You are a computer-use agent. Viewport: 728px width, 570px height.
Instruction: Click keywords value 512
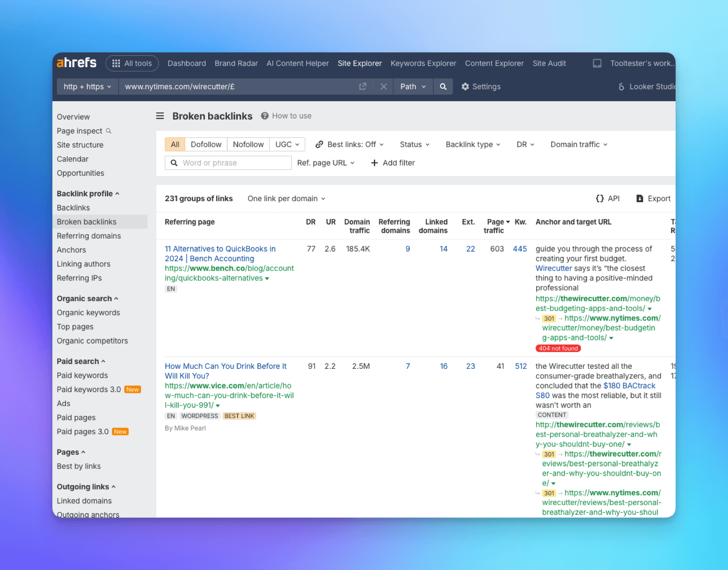[x=521, y=366]
